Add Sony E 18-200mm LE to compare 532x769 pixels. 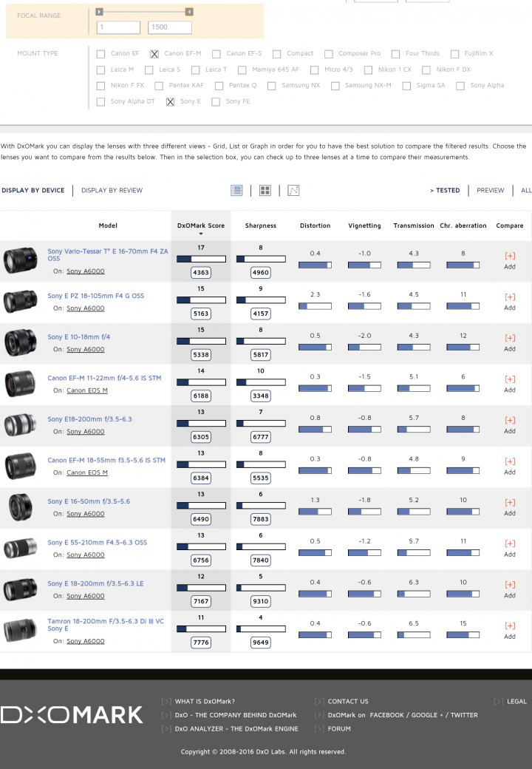510,590
